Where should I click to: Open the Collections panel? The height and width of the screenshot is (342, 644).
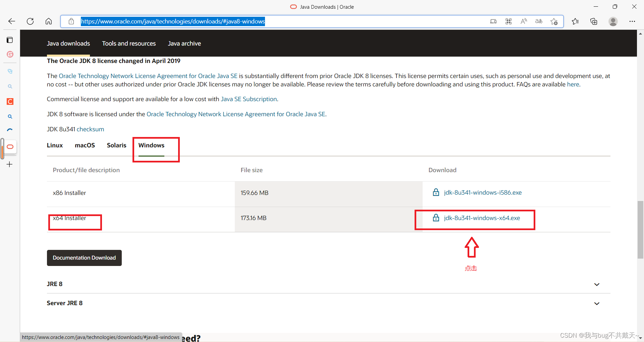coord(594,21)
